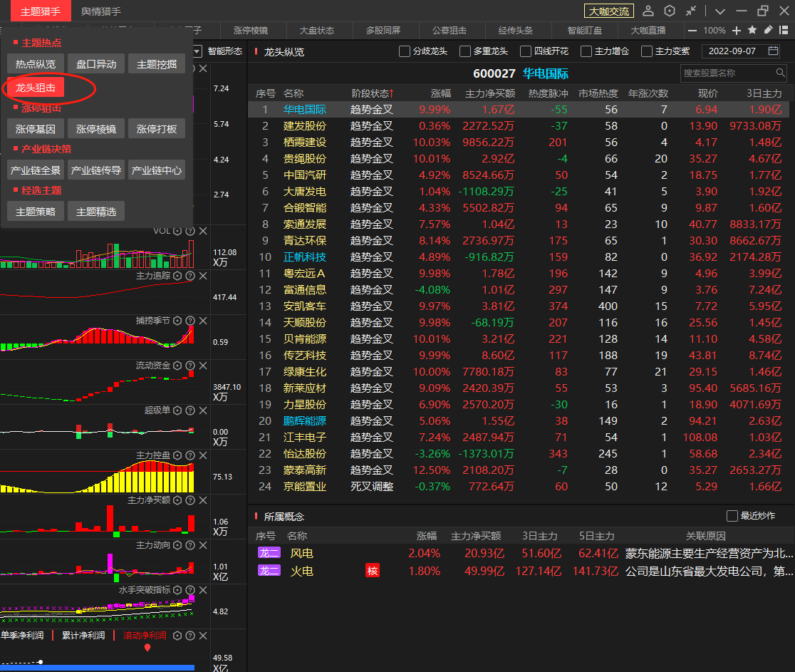Open 超级单 indicator settings icon
This screenshot has height=672, width=795.
(177, 410)
